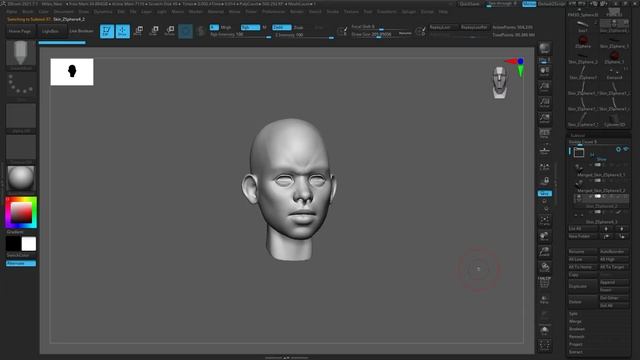Activate the Edit mode button
The width and height of the screenshot is (640, 360).
(x=107, y=31)
